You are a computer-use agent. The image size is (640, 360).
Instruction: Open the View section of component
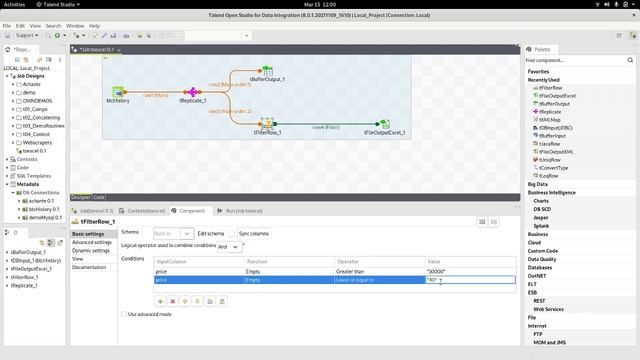click(78, 259)
